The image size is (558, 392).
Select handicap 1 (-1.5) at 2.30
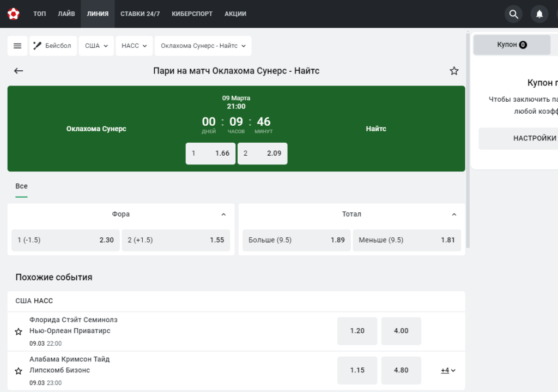pyautogui.click(x=65, y=240)
